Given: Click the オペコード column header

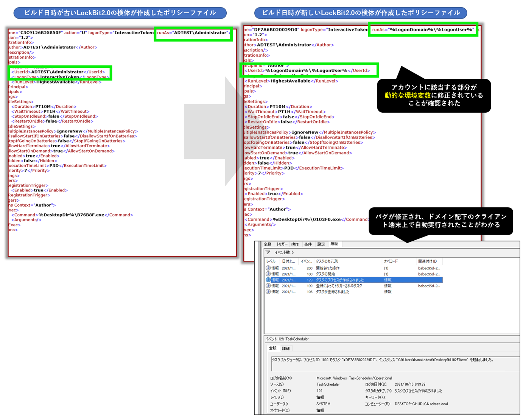Looking at the screenshot, I should [391, 261].
